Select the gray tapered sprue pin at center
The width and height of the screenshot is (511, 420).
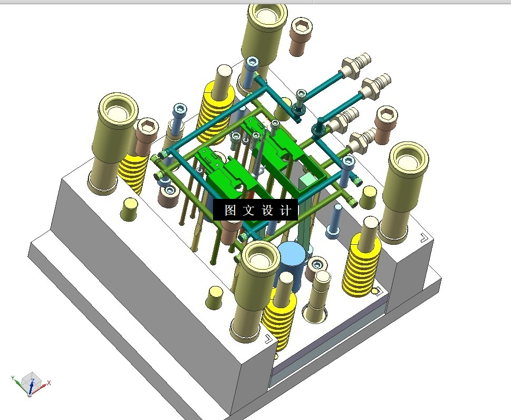260,151
